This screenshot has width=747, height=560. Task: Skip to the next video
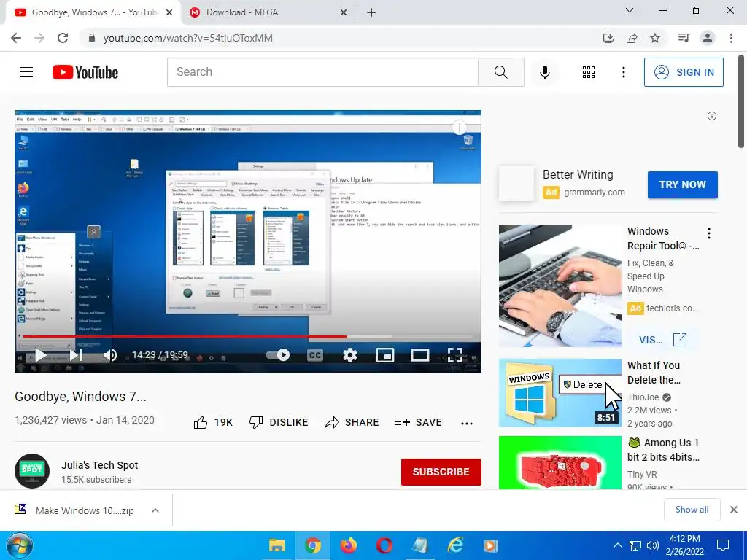coord(76,355)
